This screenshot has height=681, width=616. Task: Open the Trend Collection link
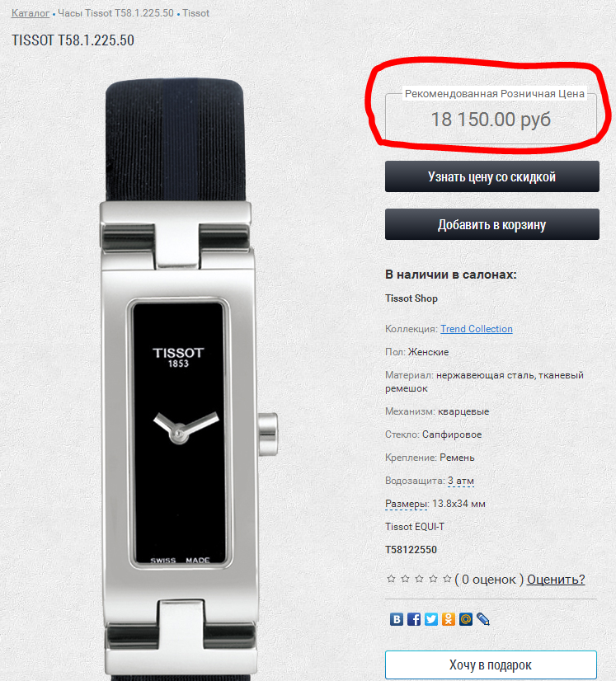pyautogui.click(x=477, y=329)
